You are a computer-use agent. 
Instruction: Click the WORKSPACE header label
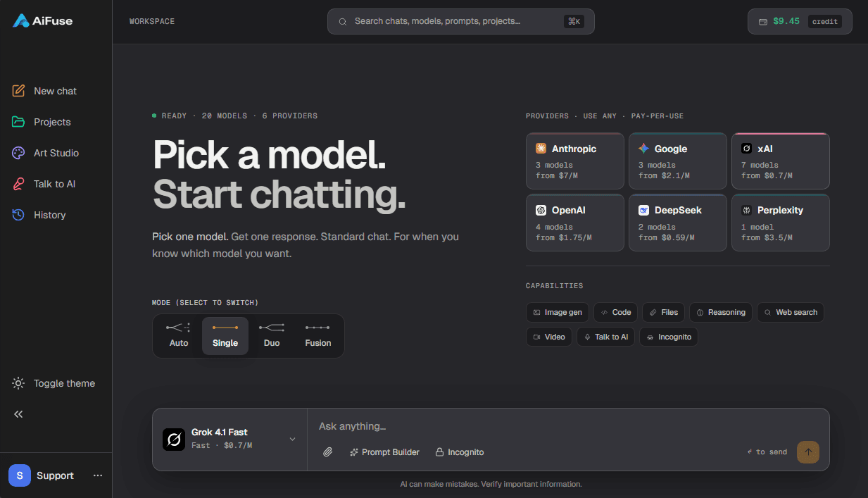pyautogui.click(x=152, y=22)
